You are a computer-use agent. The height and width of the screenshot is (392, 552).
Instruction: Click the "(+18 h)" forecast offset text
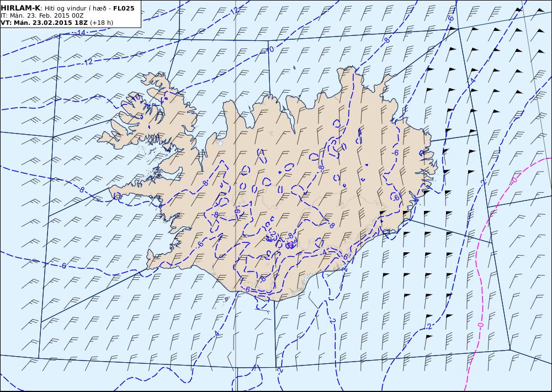102,23
